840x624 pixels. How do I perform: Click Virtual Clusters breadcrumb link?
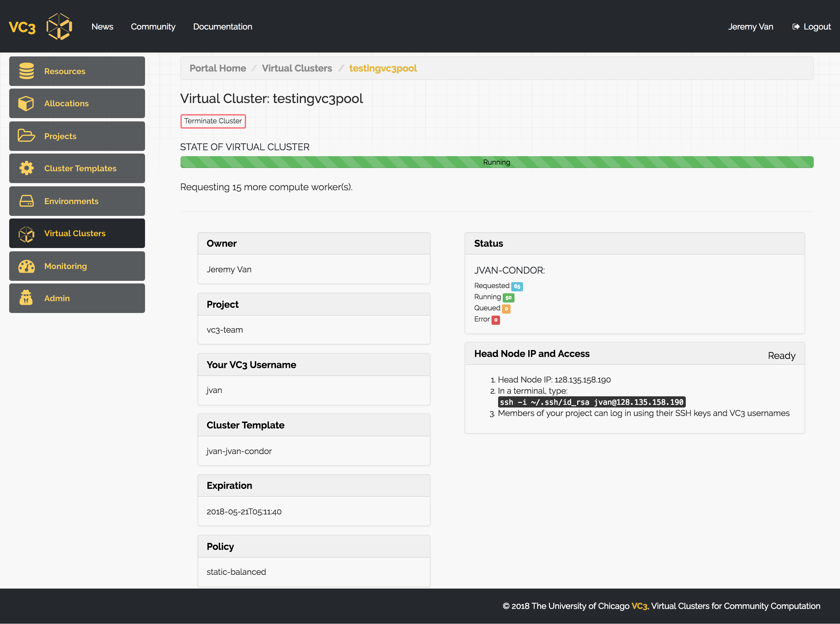tap(297, 68)
